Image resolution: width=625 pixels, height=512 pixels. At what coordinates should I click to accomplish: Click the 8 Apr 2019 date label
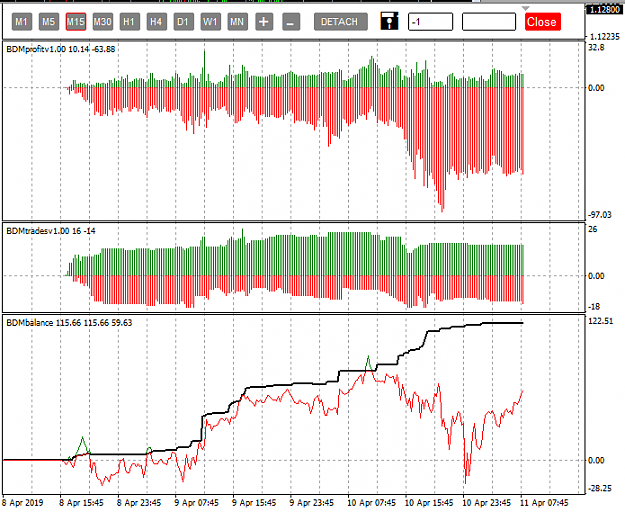pos(23,502)
